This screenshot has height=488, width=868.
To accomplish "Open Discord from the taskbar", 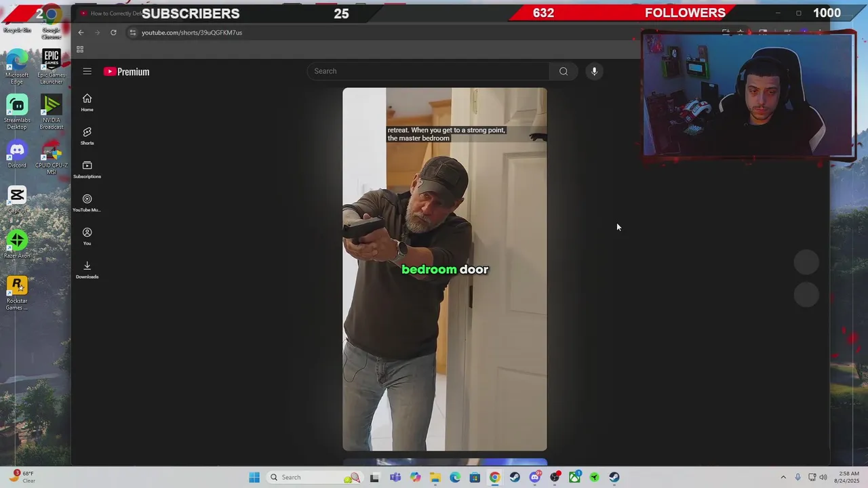I will coord(535,477).
